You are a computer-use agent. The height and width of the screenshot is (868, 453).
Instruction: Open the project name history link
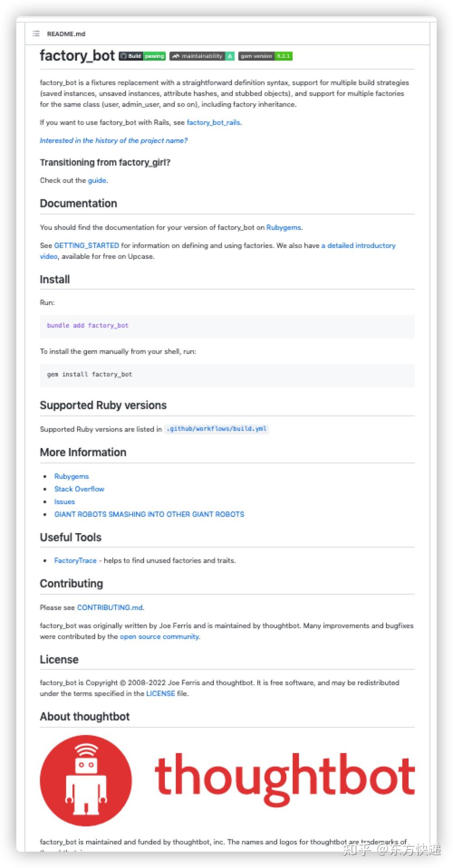(x=114, y=140)
